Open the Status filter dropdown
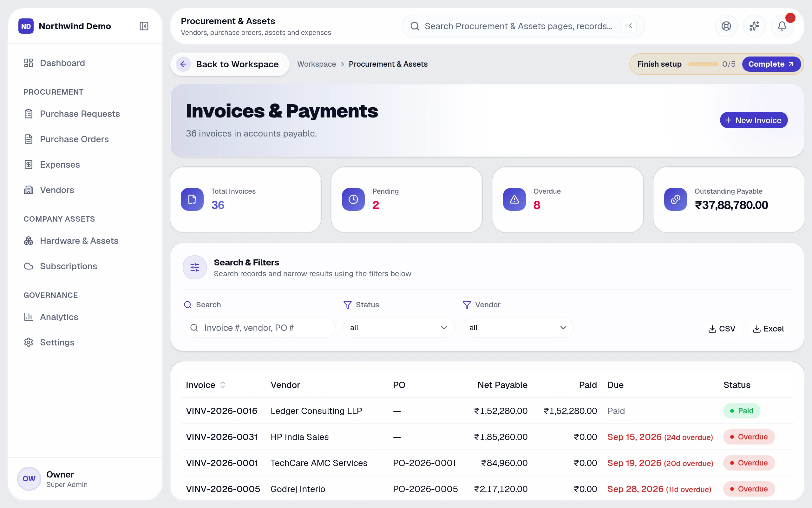The width and height of the screenshot is (812, 508). 399,328
